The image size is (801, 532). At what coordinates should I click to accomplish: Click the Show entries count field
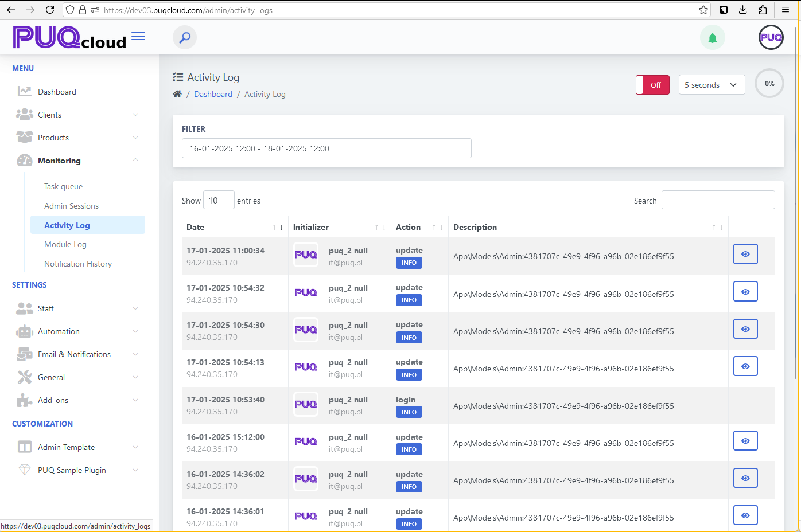[218, 200]
